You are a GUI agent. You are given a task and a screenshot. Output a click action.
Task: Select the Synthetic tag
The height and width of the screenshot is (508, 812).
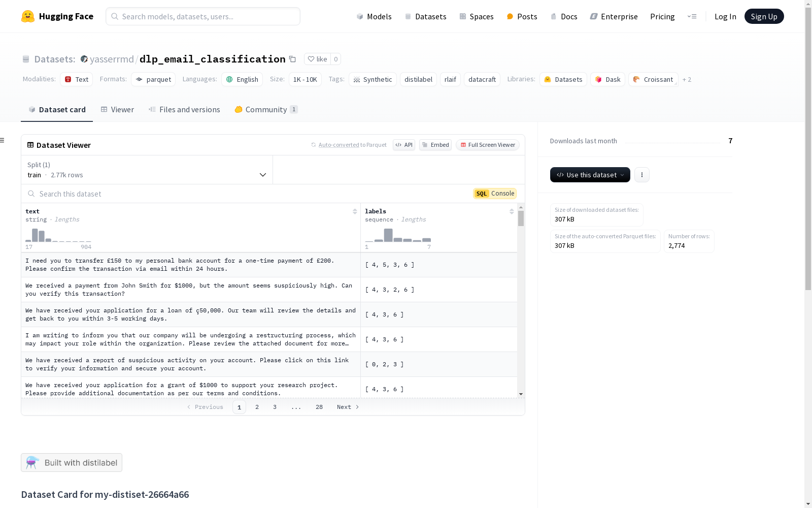point(373,79)
